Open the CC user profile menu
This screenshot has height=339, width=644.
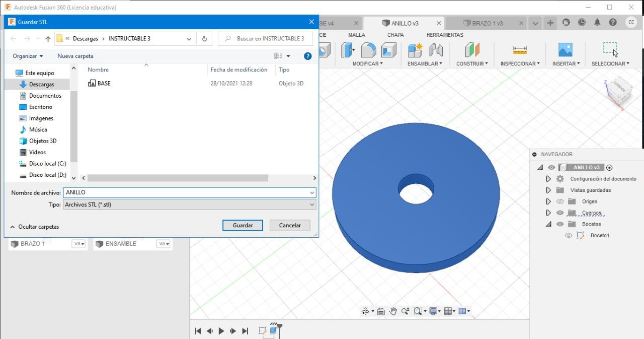click(631, 22)
